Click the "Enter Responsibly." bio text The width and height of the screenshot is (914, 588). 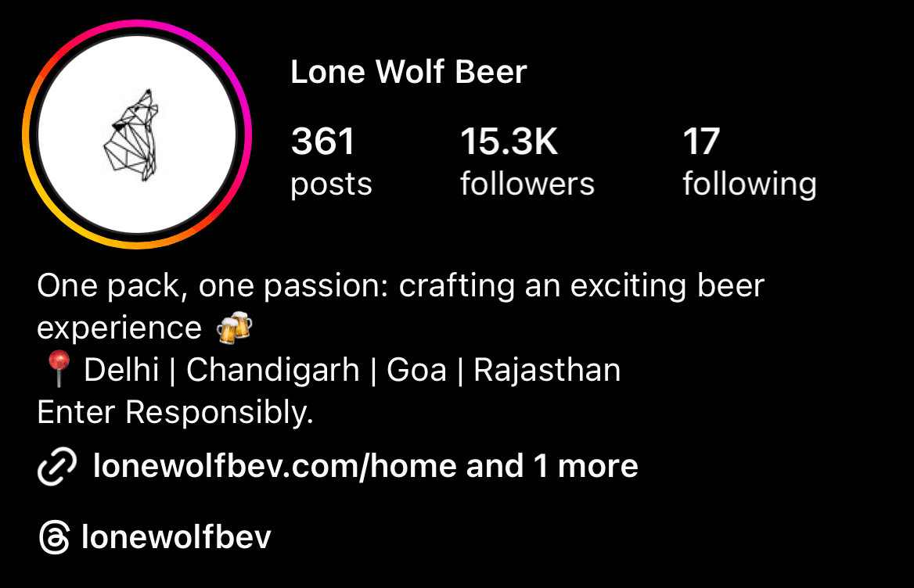(175, 412)
